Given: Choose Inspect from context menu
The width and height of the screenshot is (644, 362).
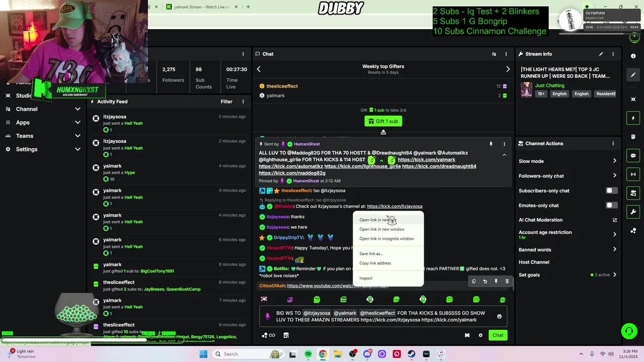Looking at the screenshot, I should (x=388, y=279).
